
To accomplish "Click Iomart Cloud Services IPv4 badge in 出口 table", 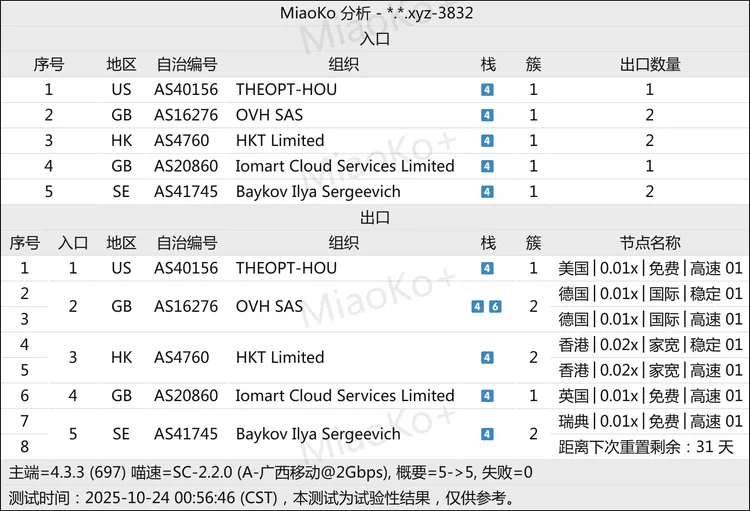I will [487, 396].
